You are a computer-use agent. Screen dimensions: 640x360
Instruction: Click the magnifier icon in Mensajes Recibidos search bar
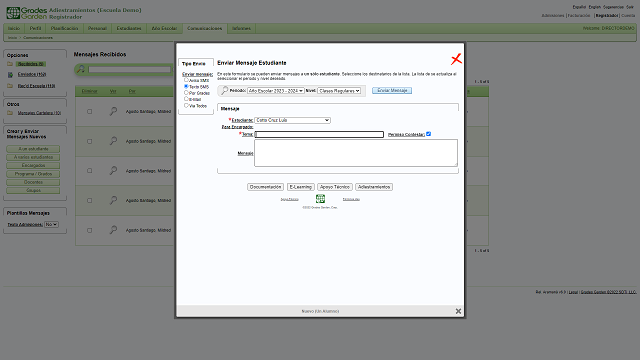81,69
